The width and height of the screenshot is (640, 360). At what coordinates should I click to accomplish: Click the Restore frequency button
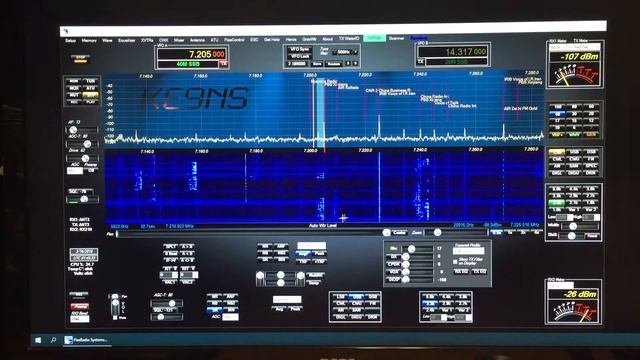click(334, 64)
